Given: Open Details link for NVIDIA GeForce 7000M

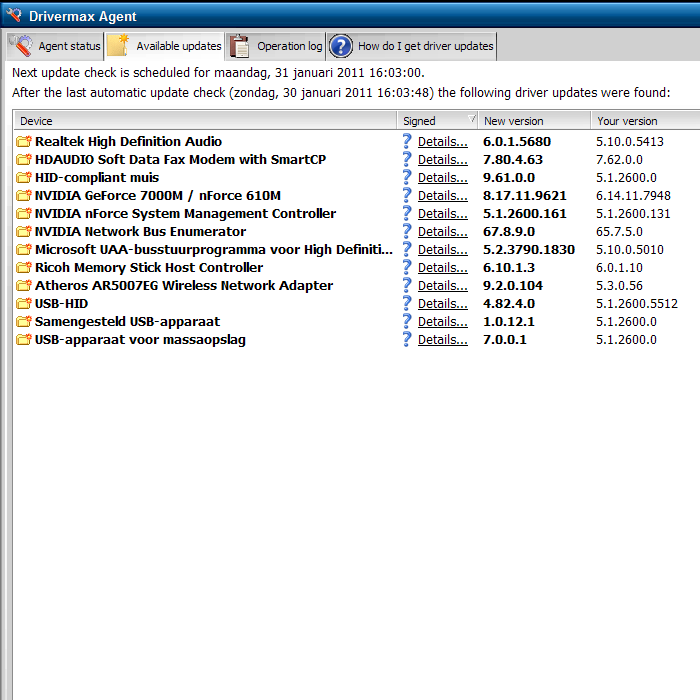Looking at the screenshot, I should click(x=443, y=196).
